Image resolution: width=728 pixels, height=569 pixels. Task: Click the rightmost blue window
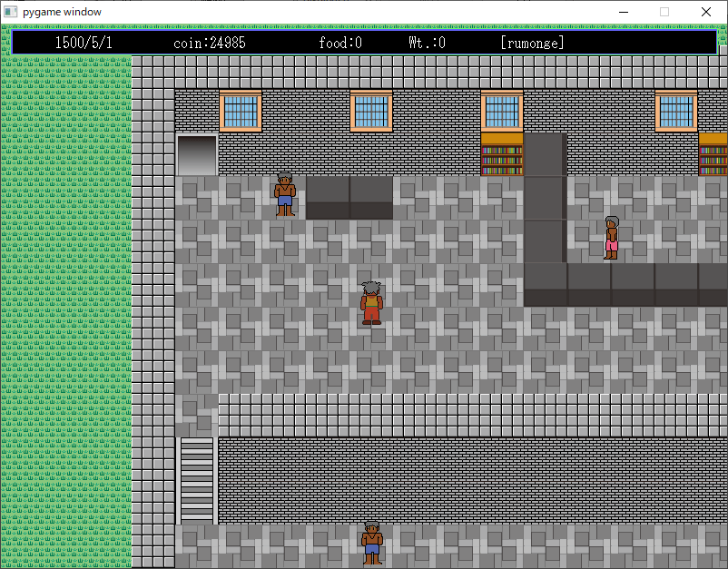click(676, 112)
